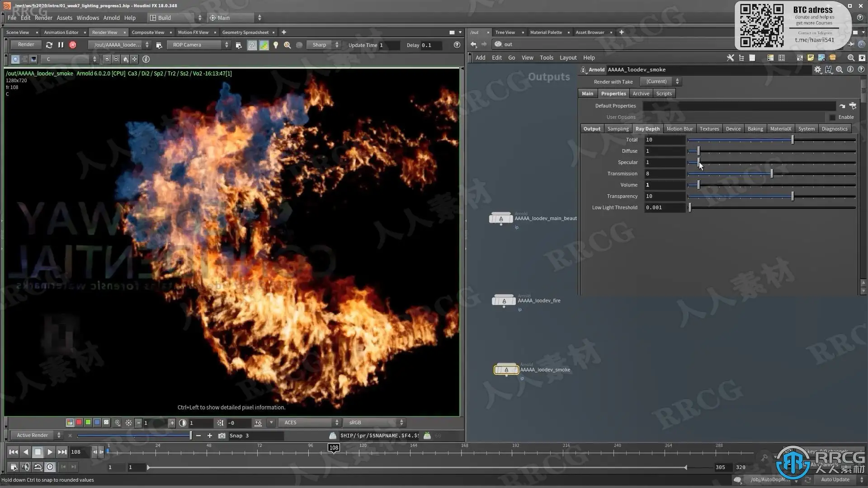The height and width of the screenshot is (488, 868).
Task: Reset render view to home
Action: pyautogui.click(x=125, y=59)
